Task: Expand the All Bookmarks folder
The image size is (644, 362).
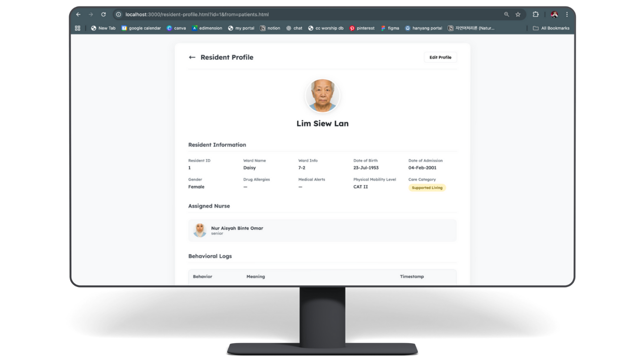Action: [551, 28]
